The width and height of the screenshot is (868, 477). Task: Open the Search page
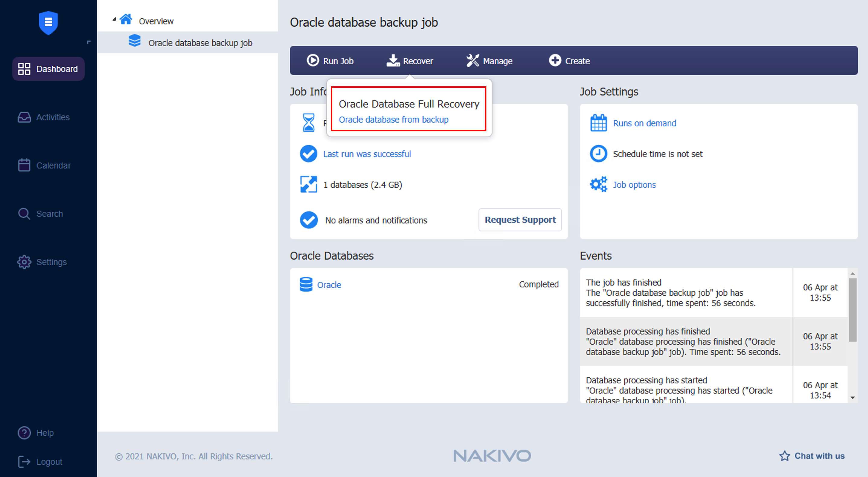click(x=40, y=213)
